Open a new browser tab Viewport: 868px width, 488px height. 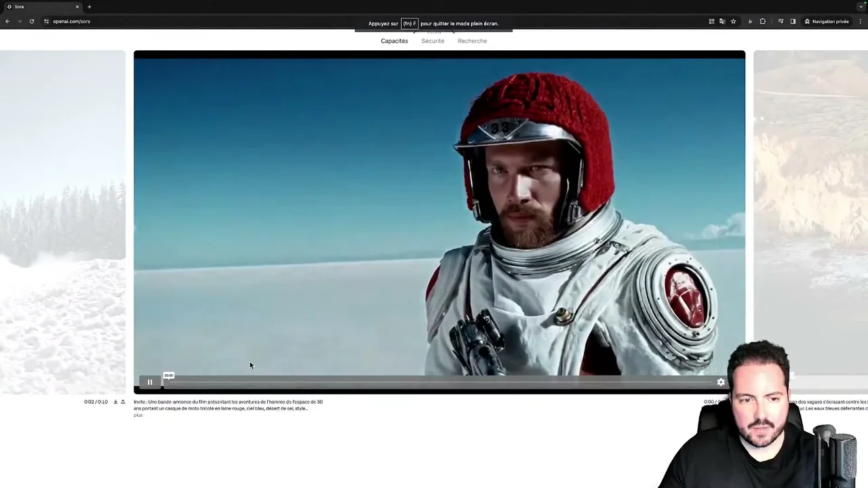pyautogui.click(x=89, y=7)
